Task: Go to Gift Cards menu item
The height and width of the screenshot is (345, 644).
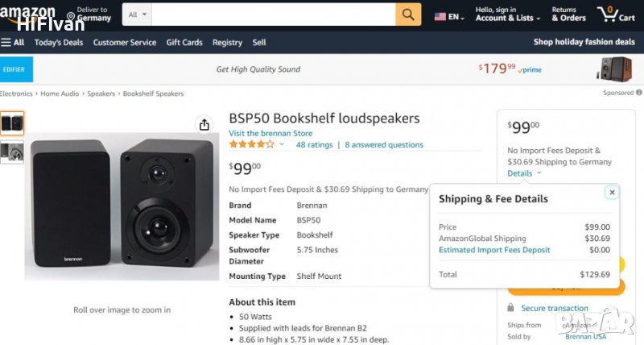Action: pos(184,43)
